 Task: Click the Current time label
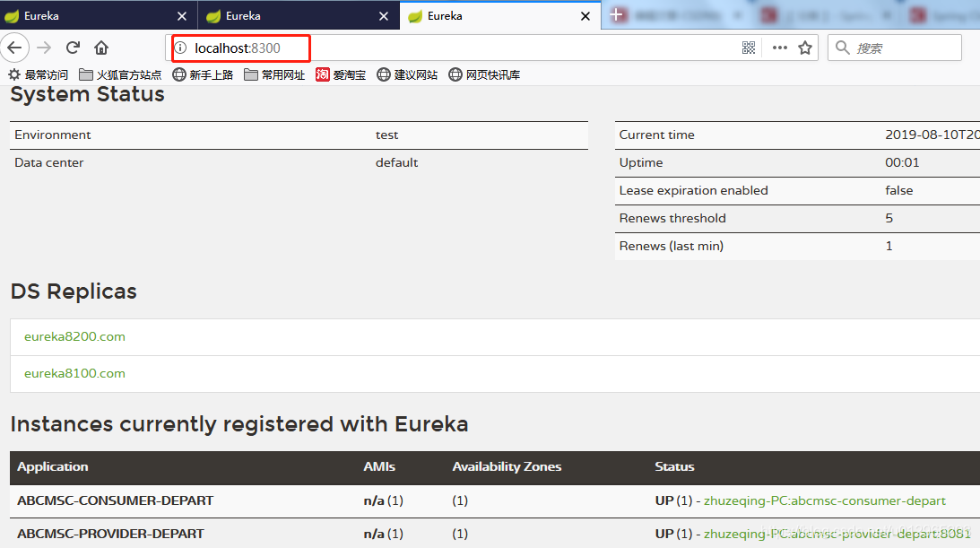(657, 135)
